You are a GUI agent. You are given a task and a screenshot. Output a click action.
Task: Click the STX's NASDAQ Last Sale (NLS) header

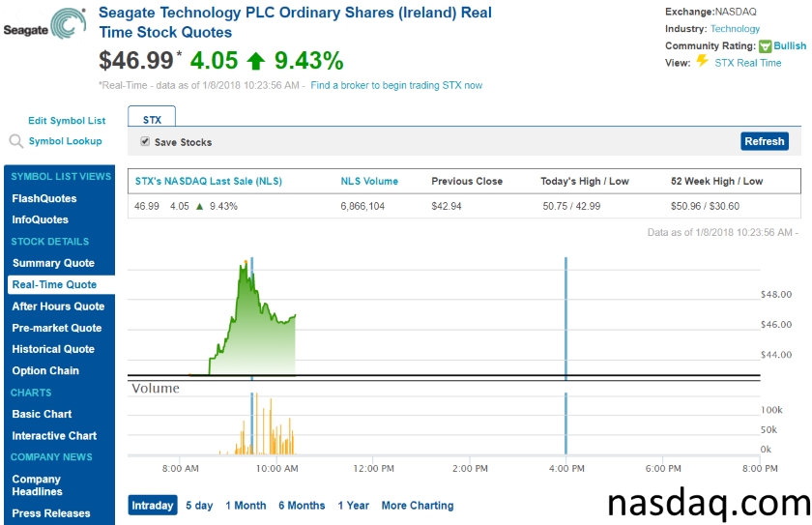pyautogui.click(x=209, y=181)
